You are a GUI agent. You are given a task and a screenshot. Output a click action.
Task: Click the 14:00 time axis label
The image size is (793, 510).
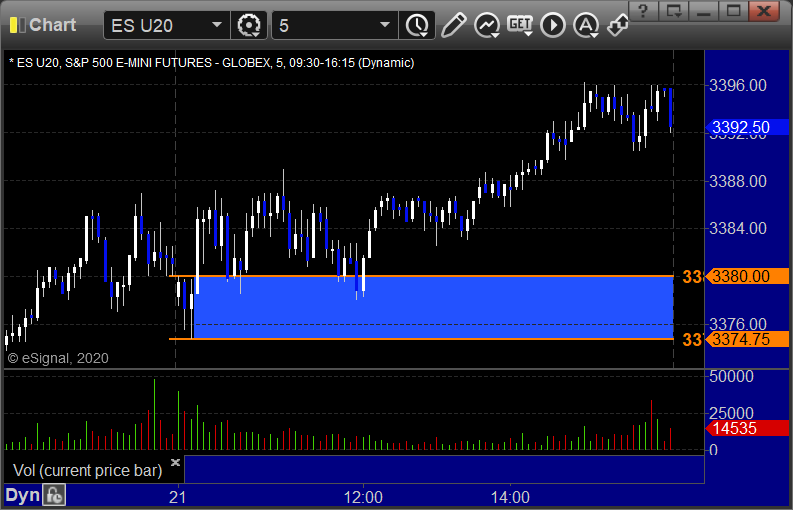coord(510,497)
